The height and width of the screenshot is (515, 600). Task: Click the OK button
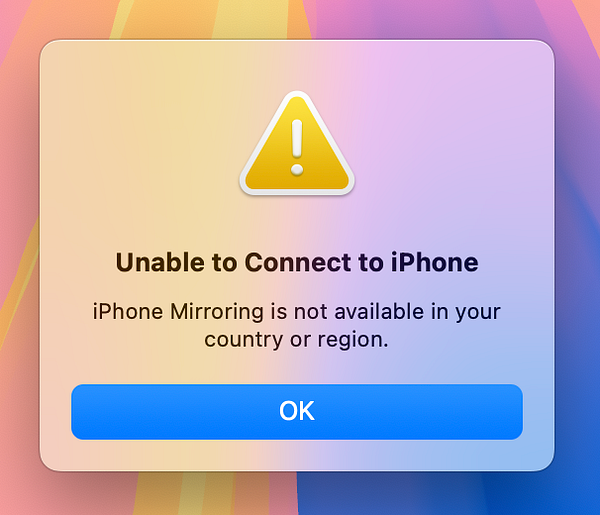(x=297, y=412)
